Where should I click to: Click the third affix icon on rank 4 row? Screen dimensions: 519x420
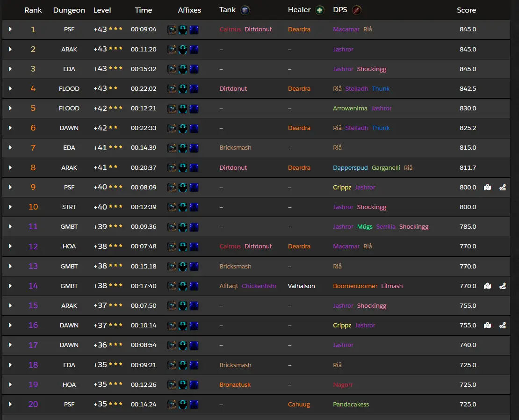(194, 88)
